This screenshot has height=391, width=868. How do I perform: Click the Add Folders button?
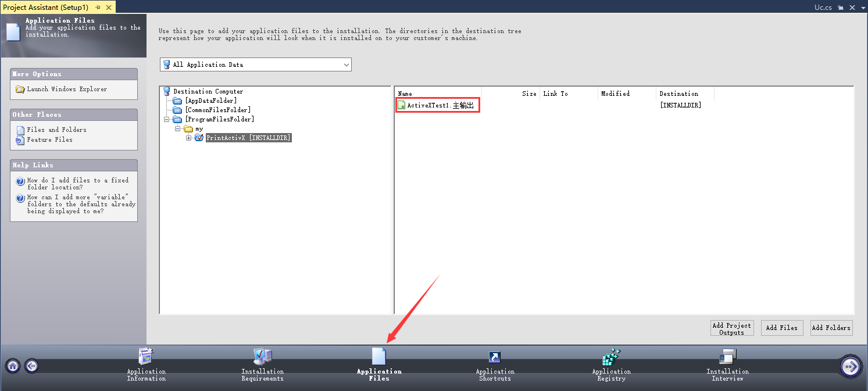pos(831,328)
